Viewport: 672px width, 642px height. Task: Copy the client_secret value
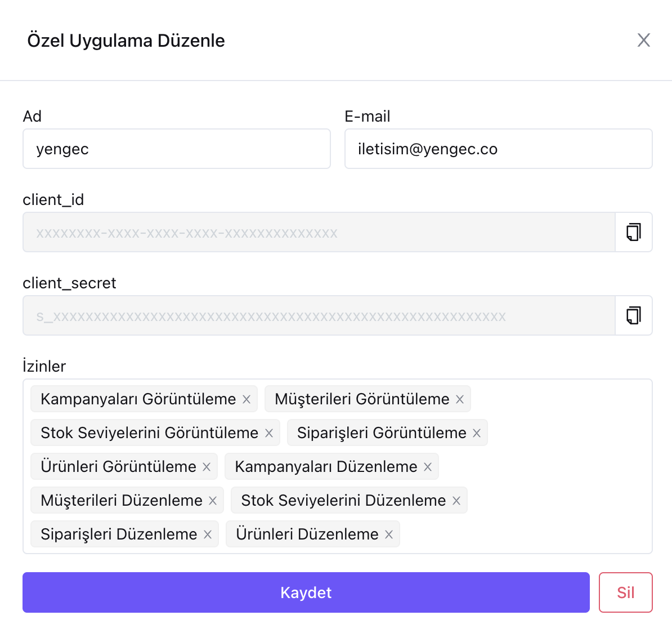(x=634, y=315)
